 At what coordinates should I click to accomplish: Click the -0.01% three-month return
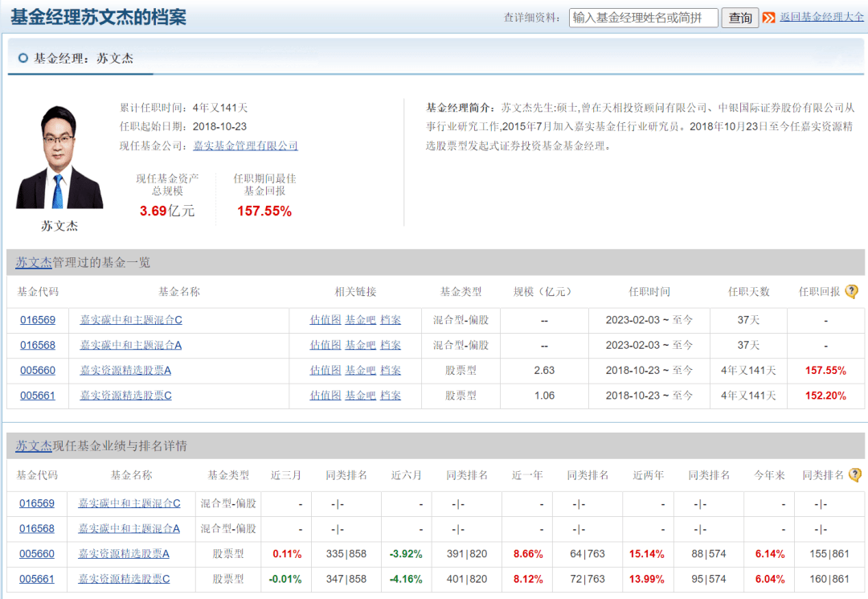coord(285,579)
